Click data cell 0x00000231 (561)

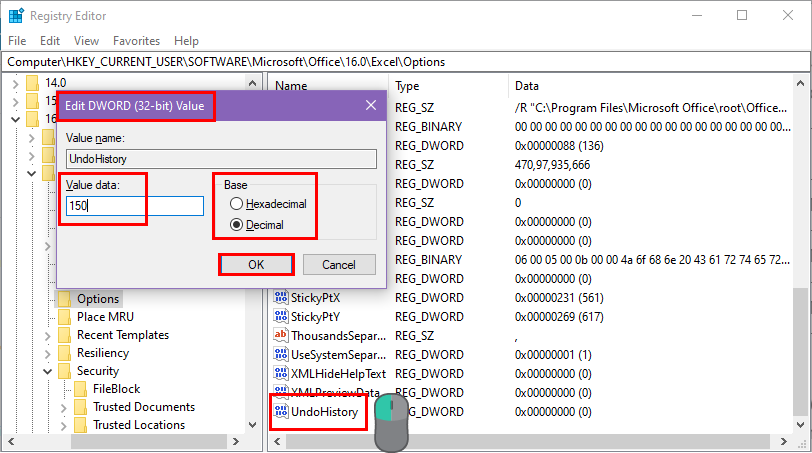pos(559,298)
